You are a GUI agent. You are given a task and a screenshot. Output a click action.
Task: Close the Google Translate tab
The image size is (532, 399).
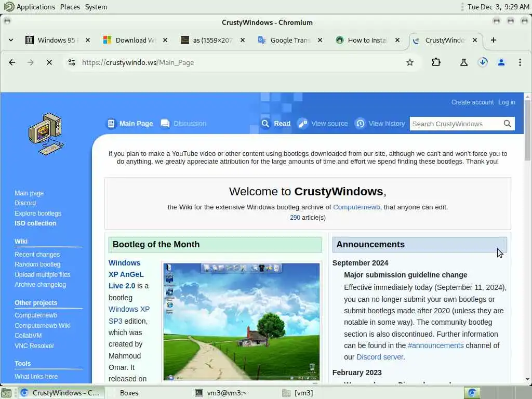coord(320,40)
